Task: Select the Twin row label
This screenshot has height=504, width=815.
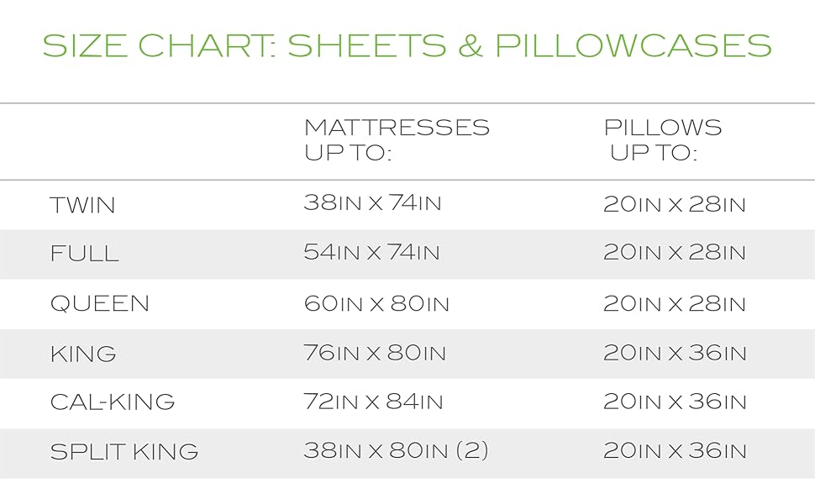Action: pos(83,205)
